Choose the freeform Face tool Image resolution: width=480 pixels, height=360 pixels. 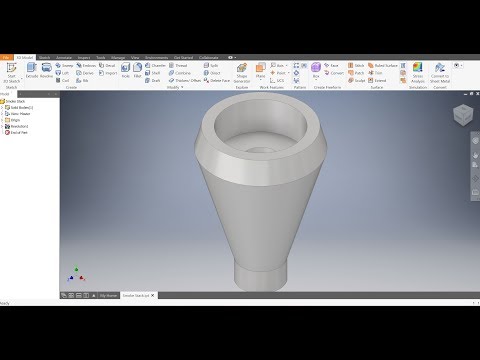pyautogui.click(x=331, y=65)
